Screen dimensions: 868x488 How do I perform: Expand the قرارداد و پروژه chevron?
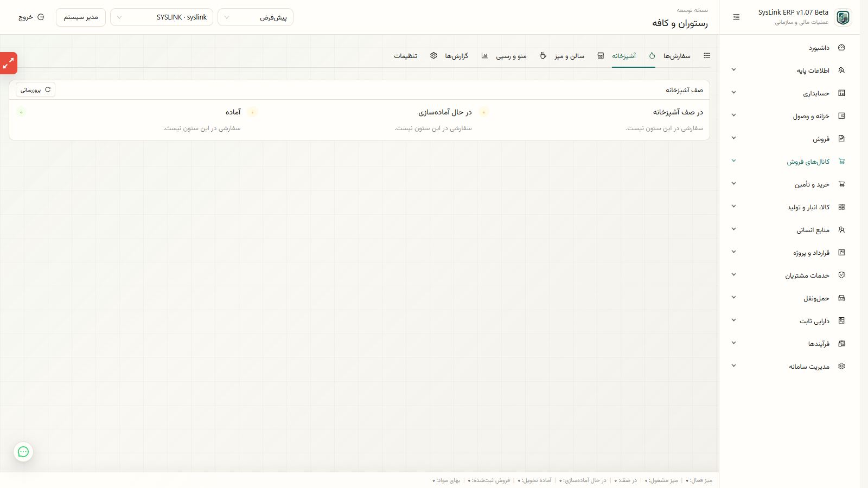pos(733,252)
